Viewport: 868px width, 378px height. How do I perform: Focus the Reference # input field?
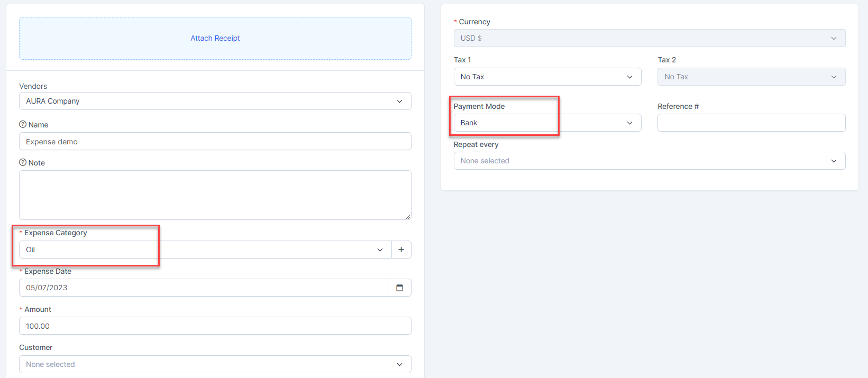[751, 123]
